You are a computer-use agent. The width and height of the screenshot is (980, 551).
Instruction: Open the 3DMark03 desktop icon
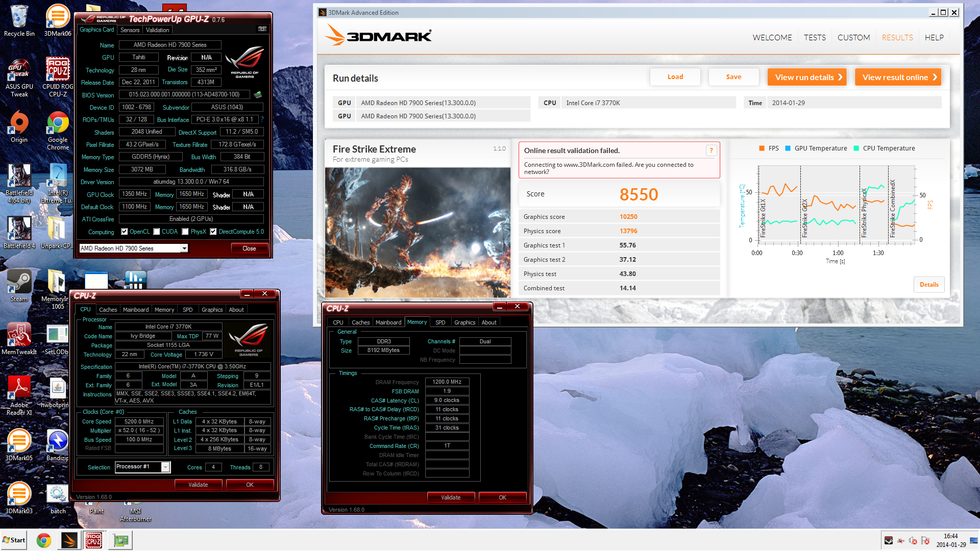pos(19,498)
